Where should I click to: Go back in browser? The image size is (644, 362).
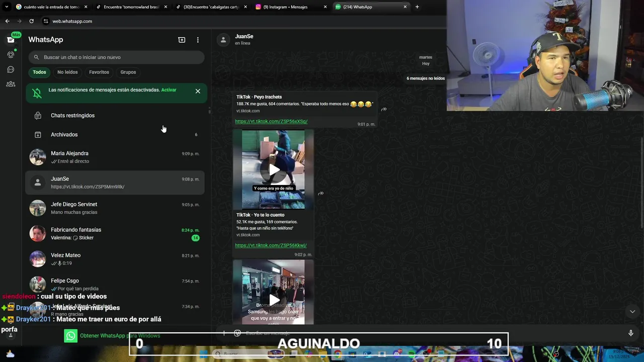(x=7, y=21)
